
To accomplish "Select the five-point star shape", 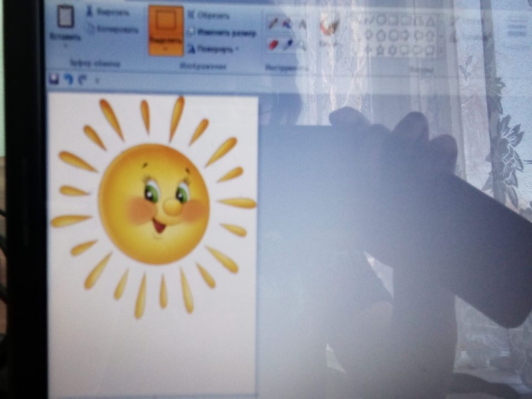I will click(380, 51).
